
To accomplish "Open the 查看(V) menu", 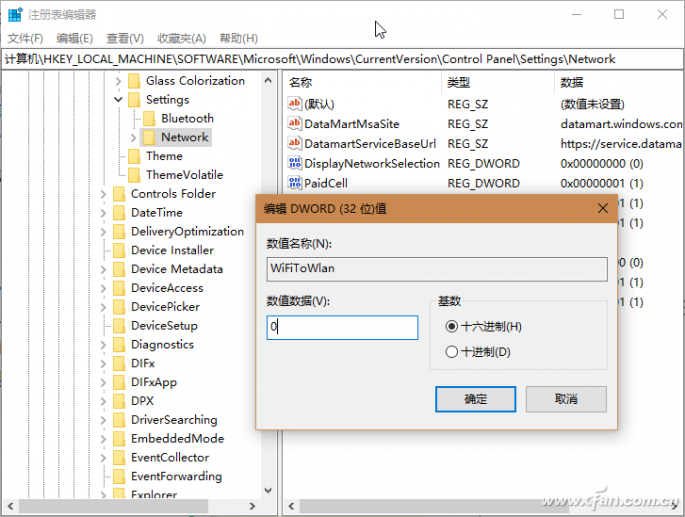I will point(125,38).
